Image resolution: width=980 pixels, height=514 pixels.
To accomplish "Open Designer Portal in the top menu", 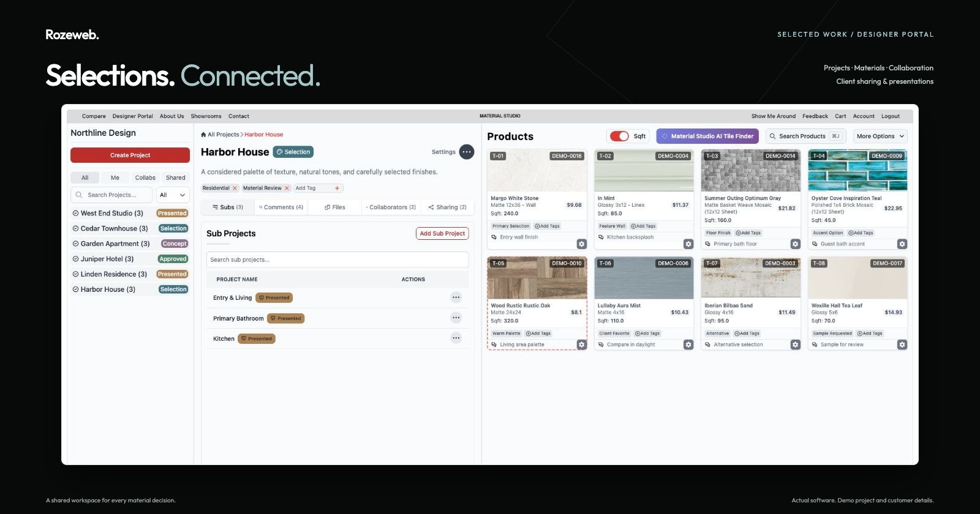I will coord(133,116).
